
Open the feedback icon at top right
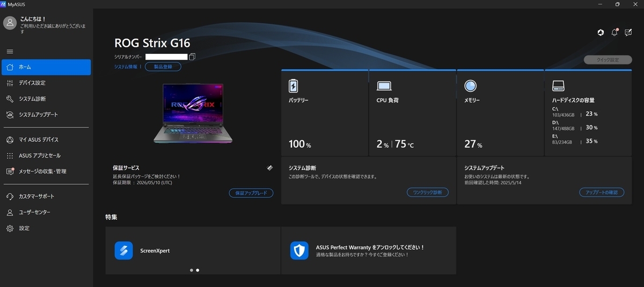[x=628, y=32]
